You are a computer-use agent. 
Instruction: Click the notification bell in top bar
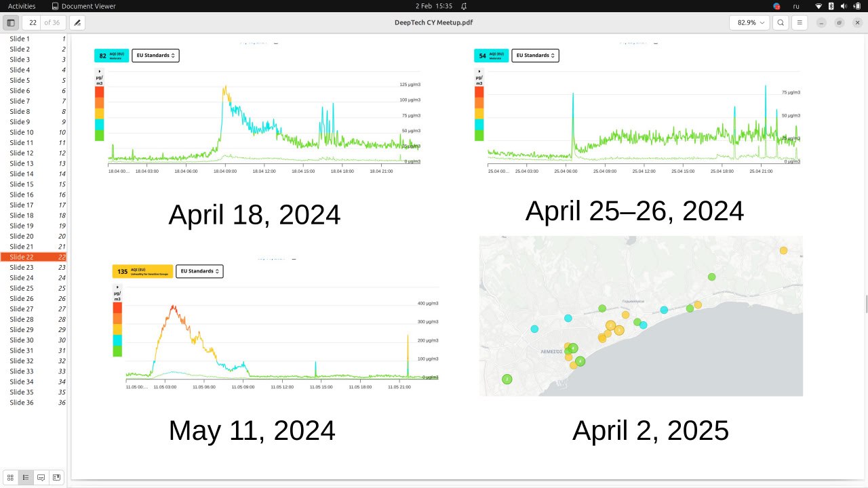click(464, 6)
